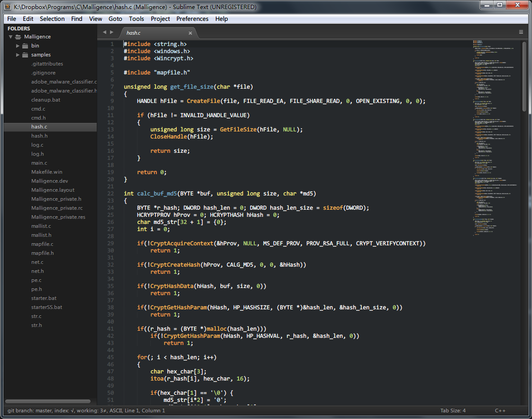Screen dimensions: 532x419
Task: Close the hash.c tab
Action: point(191,33)
